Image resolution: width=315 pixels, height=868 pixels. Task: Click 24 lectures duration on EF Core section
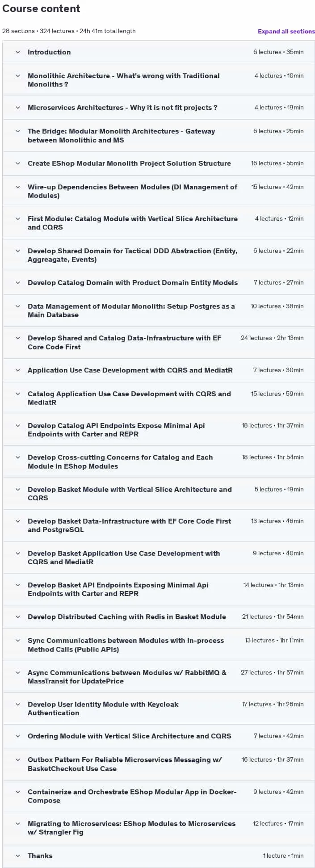(x=272, y=338)
